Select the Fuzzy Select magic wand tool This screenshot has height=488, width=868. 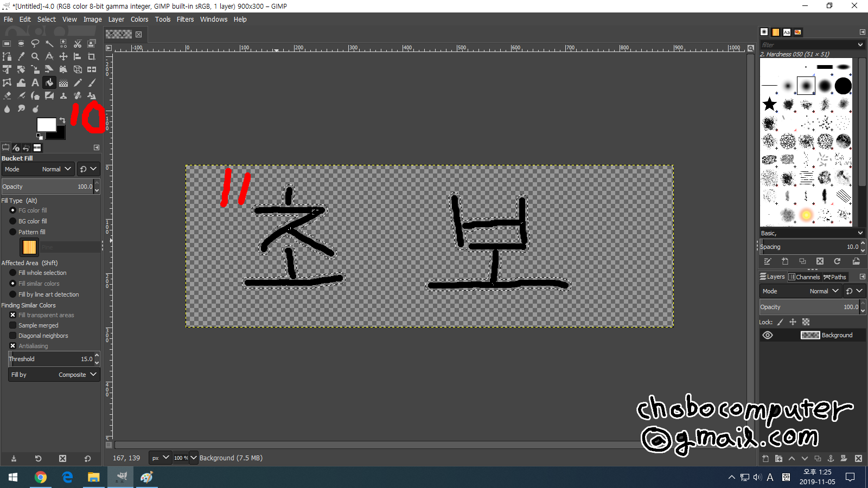coord(49,43)
